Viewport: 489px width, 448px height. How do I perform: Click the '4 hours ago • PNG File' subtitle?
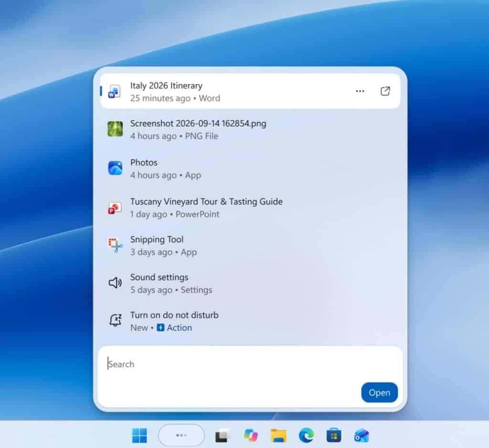[174, 136]
